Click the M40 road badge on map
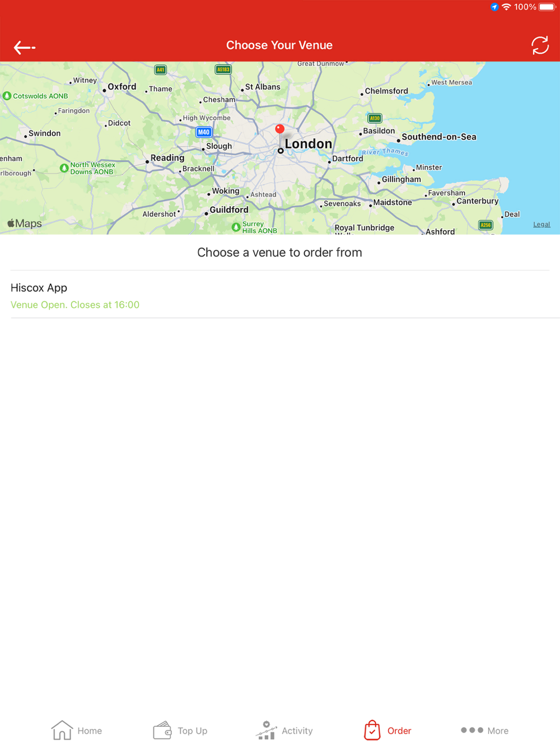Viewport: 560px width, 747px height. coord(203,132)
